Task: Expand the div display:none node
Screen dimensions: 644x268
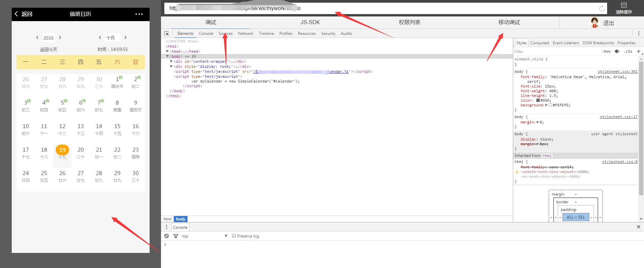Action: point(171,66)
